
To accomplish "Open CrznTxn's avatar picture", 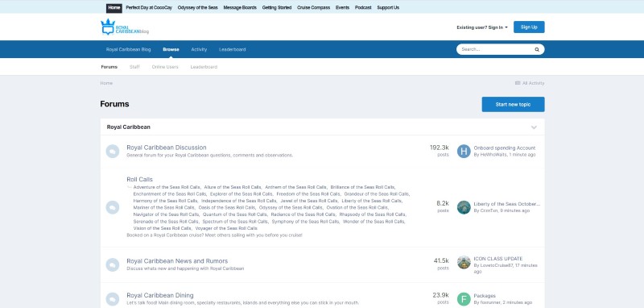I will tap(464, 207).
